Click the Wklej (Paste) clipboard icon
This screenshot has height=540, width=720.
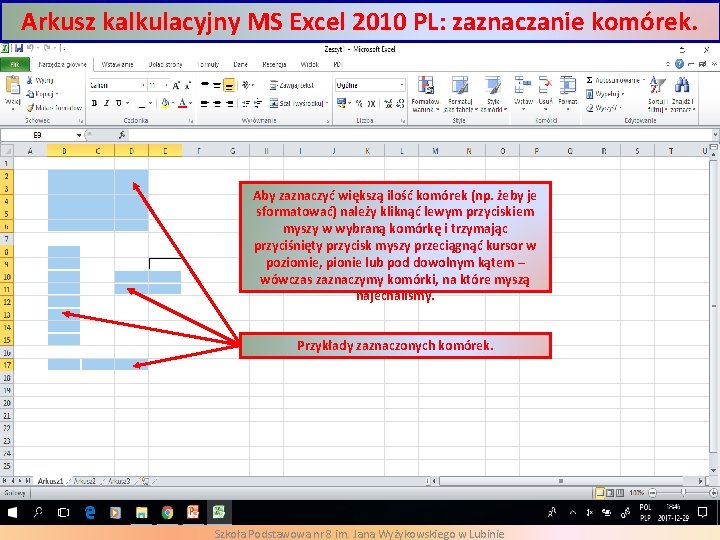coord(12,86)
